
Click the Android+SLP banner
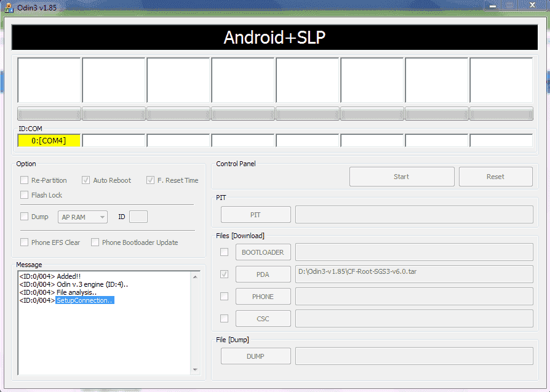(x=274, y=37)
